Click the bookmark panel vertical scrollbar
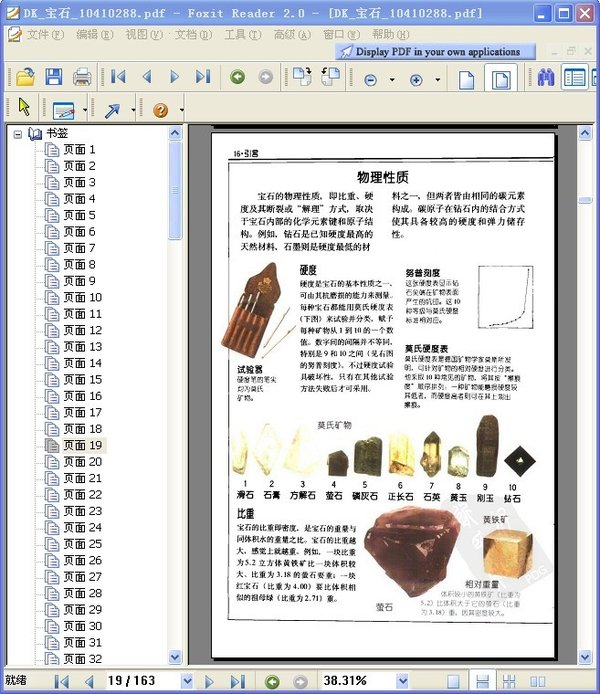The width and height of the screenshot is (600, 694). point(176,400)
